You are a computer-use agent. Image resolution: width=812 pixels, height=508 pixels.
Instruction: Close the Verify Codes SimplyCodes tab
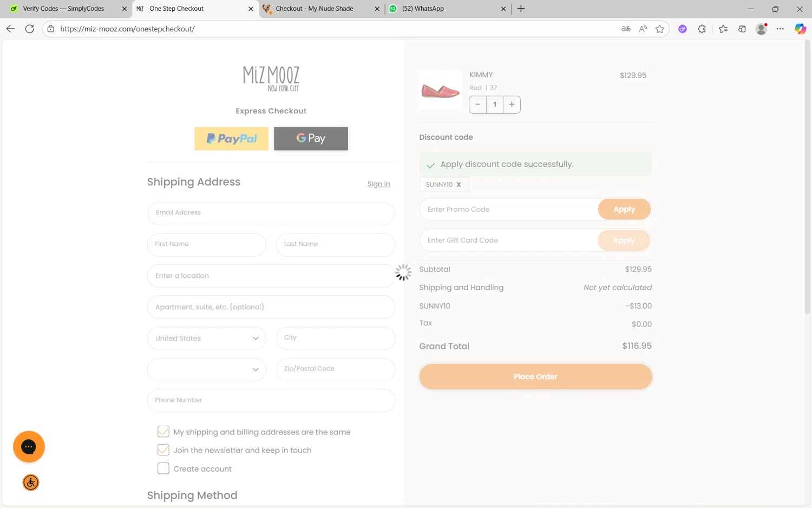point(124,9)
